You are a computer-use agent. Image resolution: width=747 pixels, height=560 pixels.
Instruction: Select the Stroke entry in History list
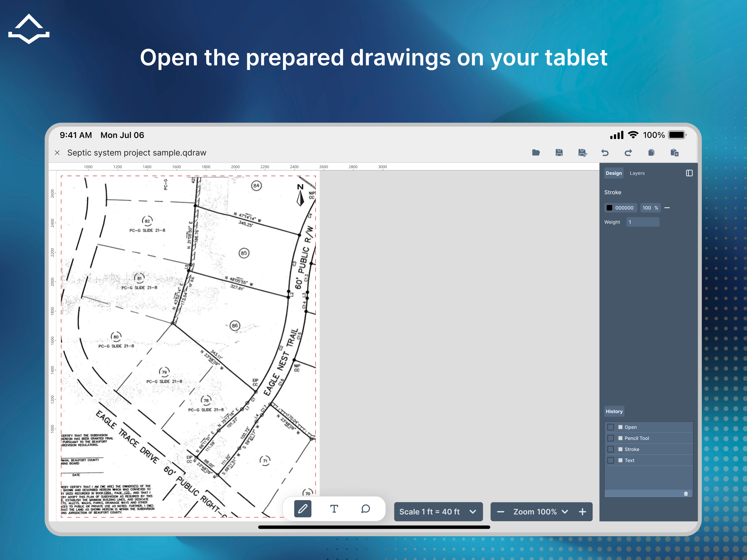coord(648,449)
